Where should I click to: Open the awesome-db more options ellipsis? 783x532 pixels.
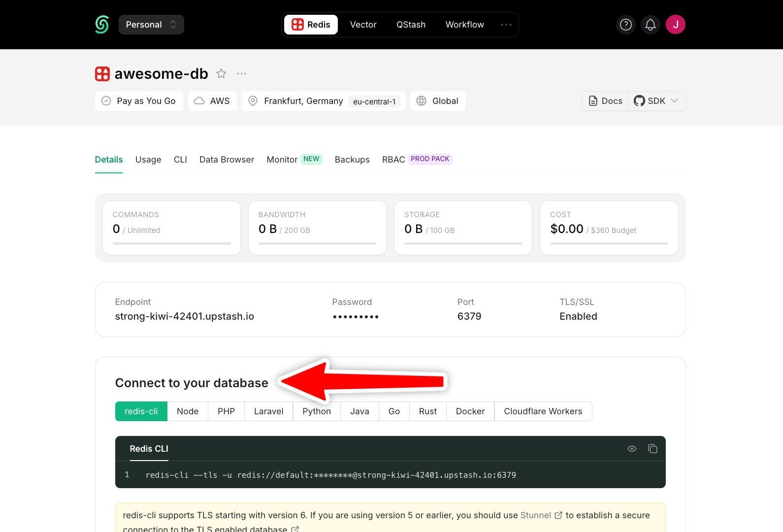[x=241, y=74]
